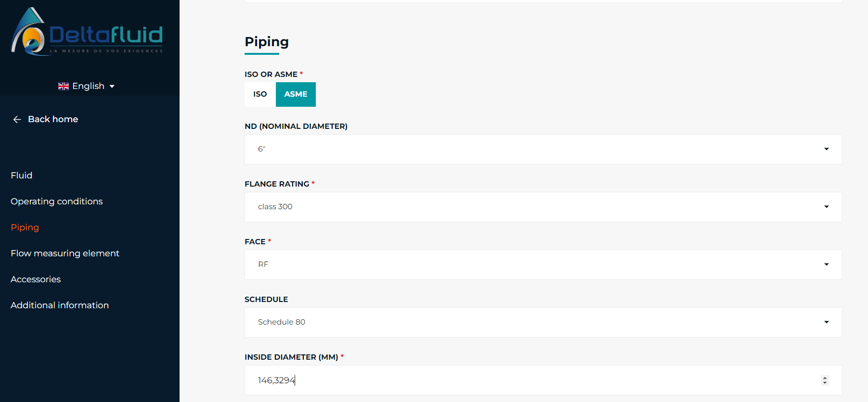Click the Inside Diameter input field
The image size is (868, 402).
point(530,380)
